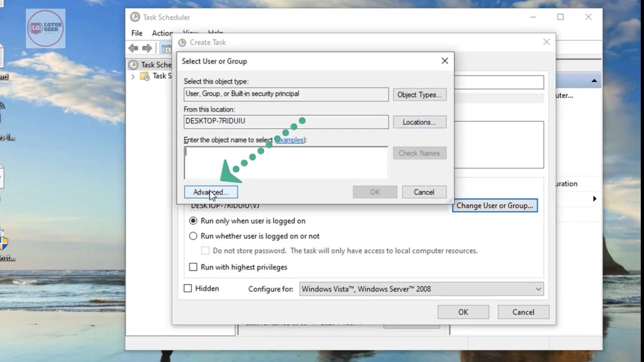The width and height of the screenshot is (644, 362).
Task: Enable Run with highest privileges
Action: 193,267
